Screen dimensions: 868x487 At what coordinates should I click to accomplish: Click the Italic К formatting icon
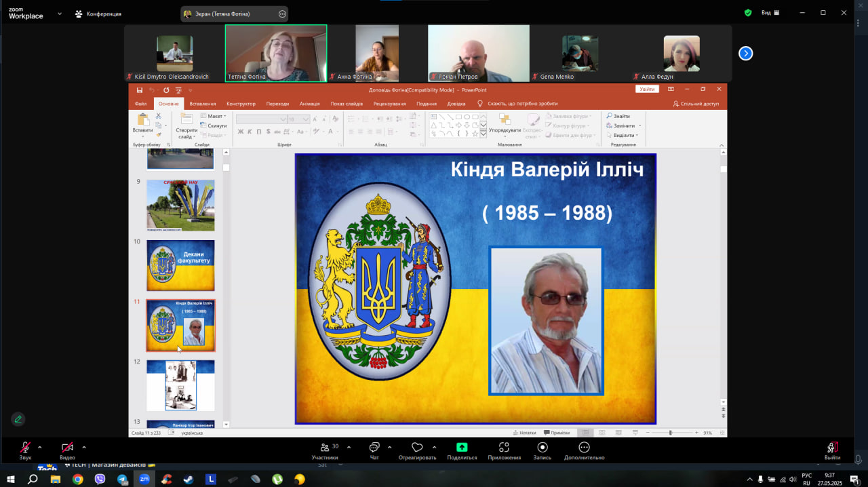(x=250, y=132)
